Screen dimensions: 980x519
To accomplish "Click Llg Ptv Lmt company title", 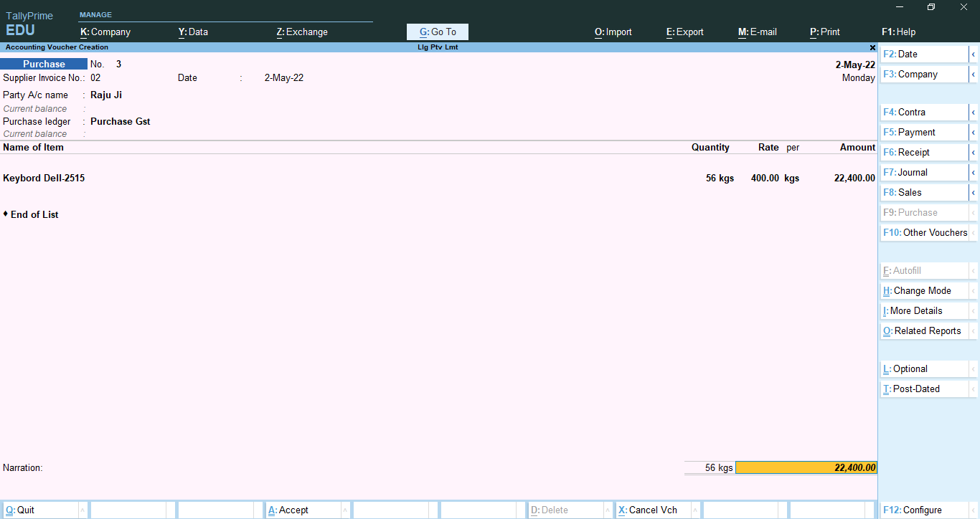I will 438,47.
